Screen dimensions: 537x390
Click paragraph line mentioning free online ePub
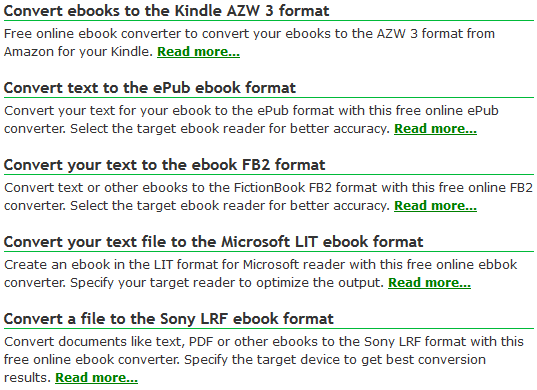tap(251, 111)
